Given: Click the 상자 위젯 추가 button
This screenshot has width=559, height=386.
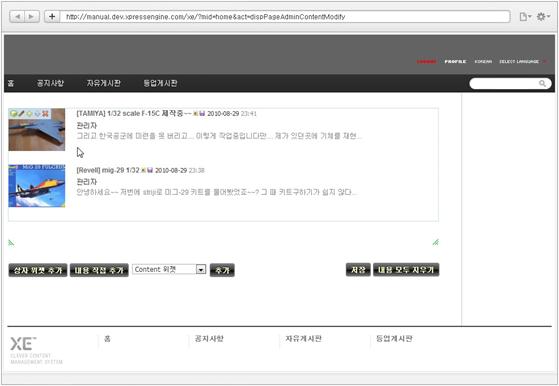Looking at the screenshot, I should pos(38,270).
